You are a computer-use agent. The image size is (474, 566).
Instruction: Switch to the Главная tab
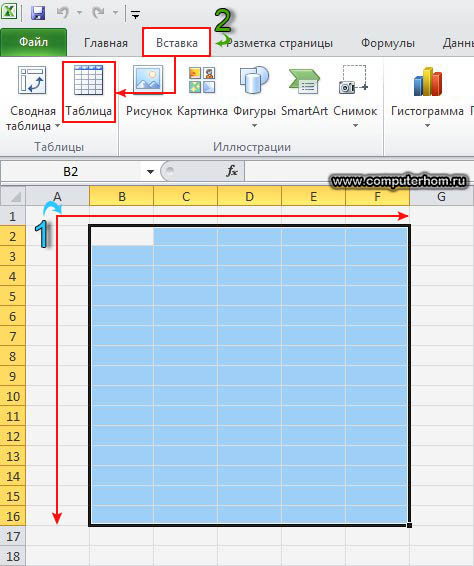106,43
